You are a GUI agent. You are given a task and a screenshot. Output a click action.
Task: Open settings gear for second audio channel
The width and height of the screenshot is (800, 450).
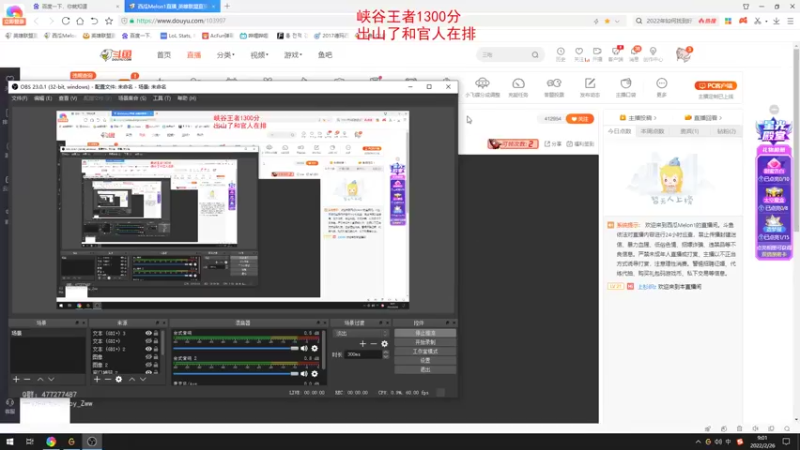(x=315, y=374)
